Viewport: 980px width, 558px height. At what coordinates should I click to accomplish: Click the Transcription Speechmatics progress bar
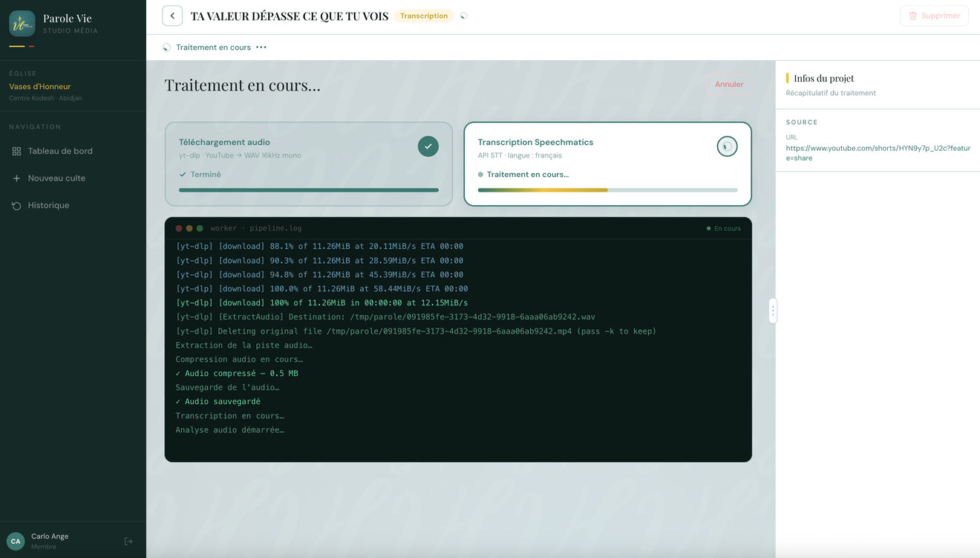(608, 190)
